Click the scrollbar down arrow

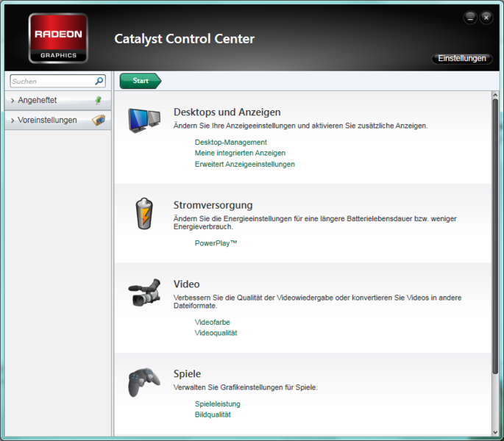tap(495, 432)
